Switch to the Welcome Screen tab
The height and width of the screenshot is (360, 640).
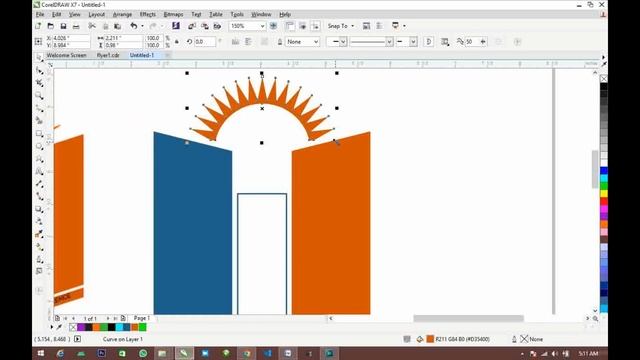pyautogui.click(x=67, y=55)
